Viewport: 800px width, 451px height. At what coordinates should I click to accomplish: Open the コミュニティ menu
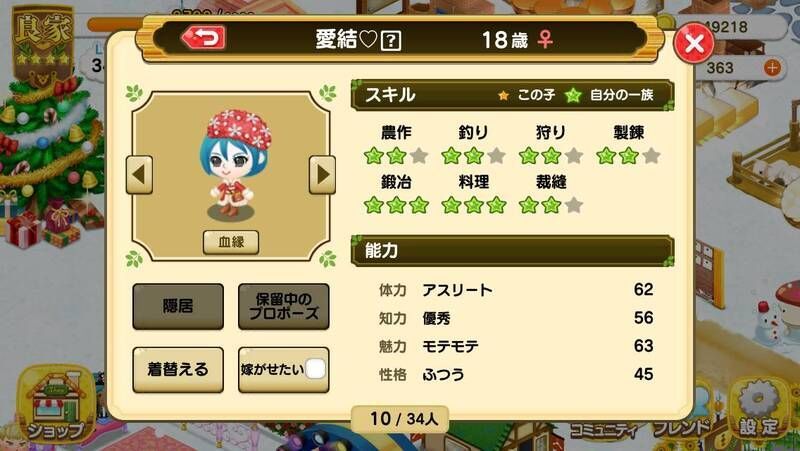(x=604, y=431)
